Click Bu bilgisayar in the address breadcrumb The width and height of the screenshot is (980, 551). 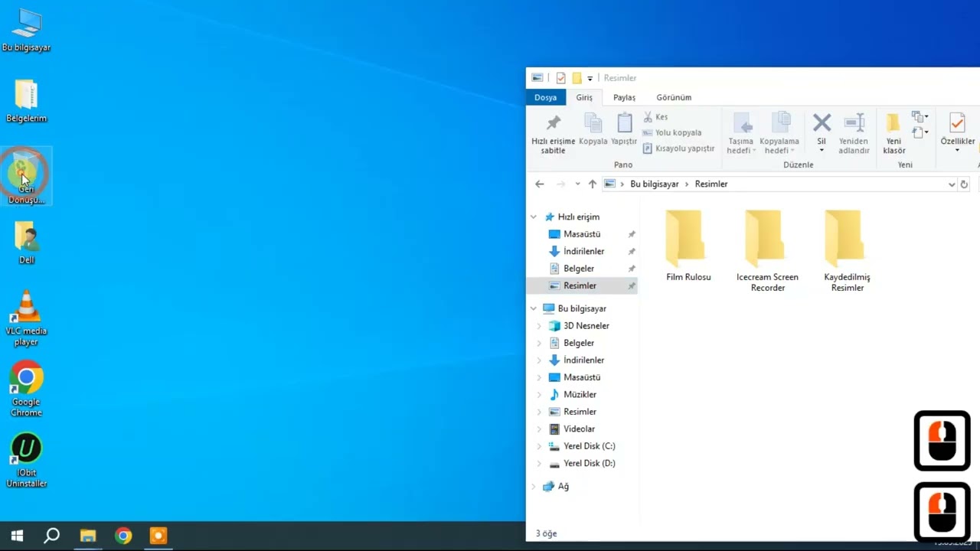point(655,184)
